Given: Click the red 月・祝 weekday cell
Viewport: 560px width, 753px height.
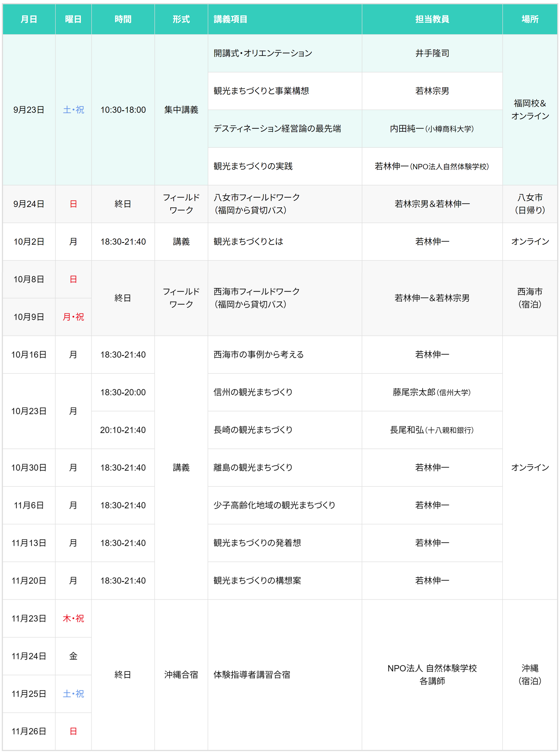Looking at the screenshot, I should coord(73,317).
